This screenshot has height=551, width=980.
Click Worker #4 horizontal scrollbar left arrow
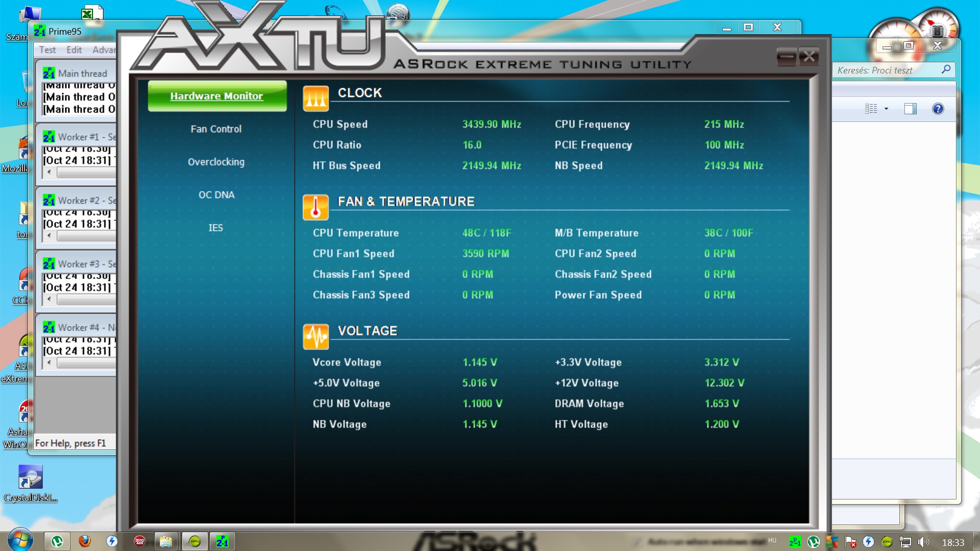pos(49,363)
